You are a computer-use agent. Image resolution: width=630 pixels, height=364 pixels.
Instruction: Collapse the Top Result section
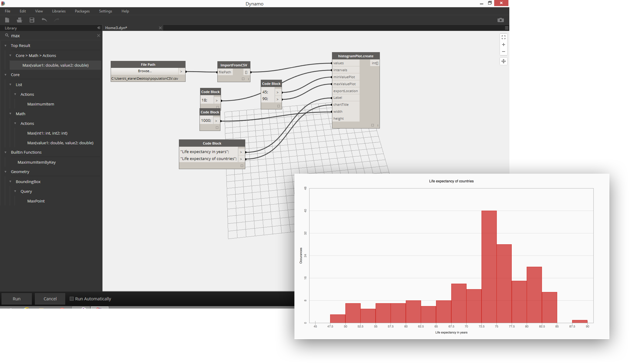[x=5, y=46]
